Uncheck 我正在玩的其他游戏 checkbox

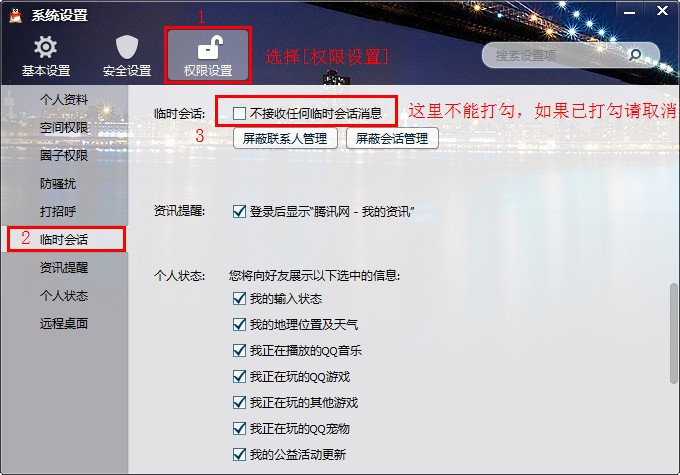click(239, 403)
